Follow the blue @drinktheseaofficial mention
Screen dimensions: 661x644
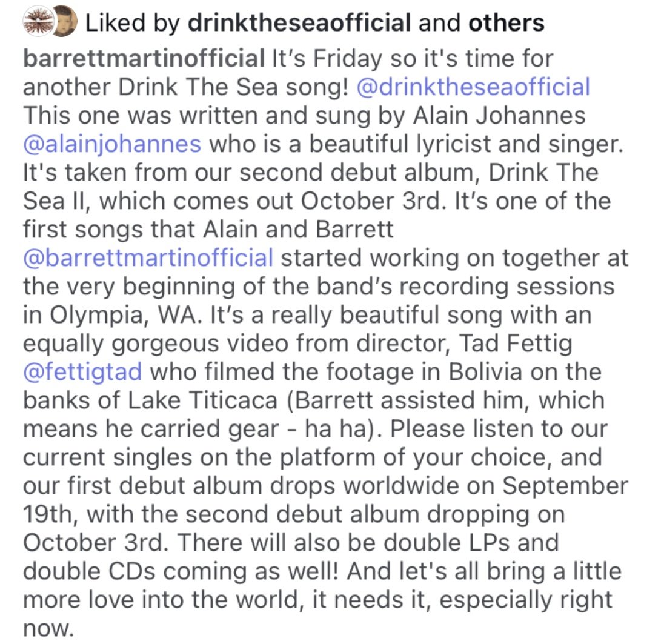click(473, 87)
